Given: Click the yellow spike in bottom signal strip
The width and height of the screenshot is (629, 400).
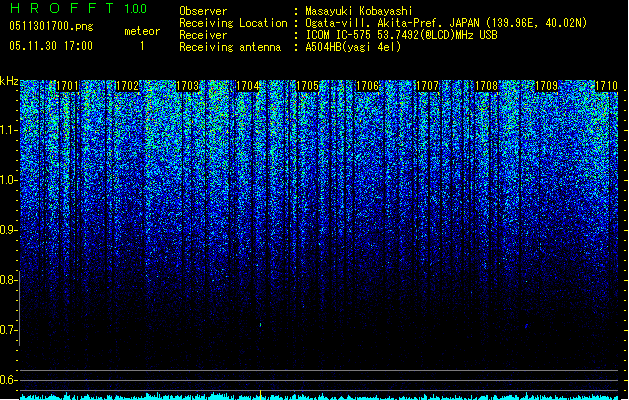Looking at the screenshot, I should click(x=261, y=395).
